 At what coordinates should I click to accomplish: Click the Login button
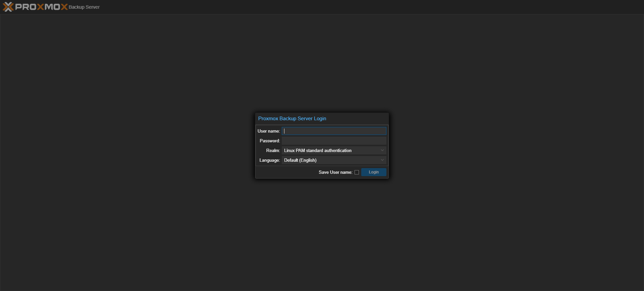(x=374, y=172)
